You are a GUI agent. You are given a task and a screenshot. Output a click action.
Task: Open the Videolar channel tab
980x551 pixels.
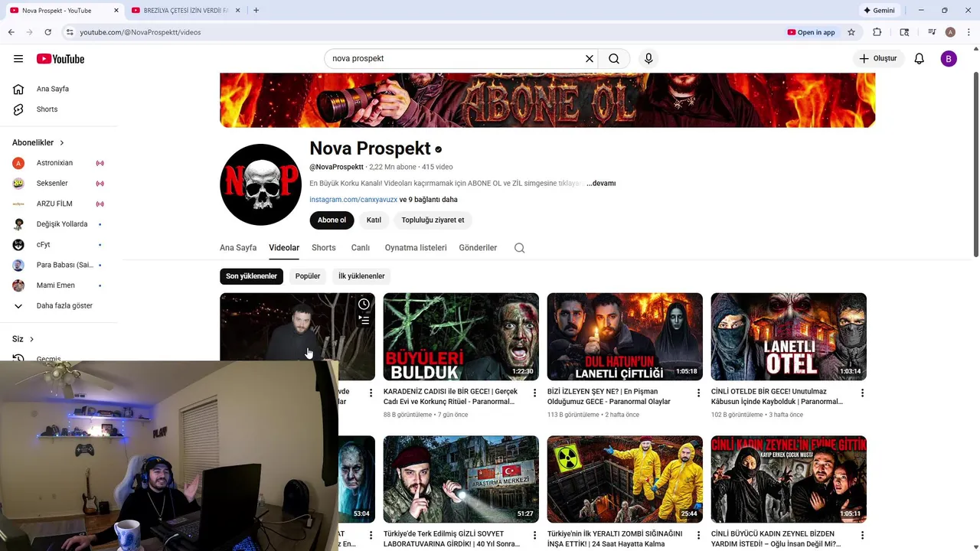284,248
